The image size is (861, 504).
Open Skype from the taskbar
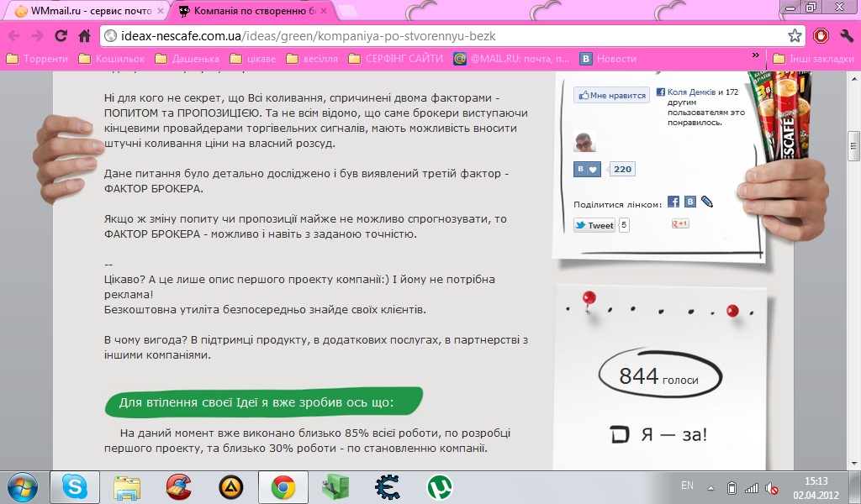point(75,487)
